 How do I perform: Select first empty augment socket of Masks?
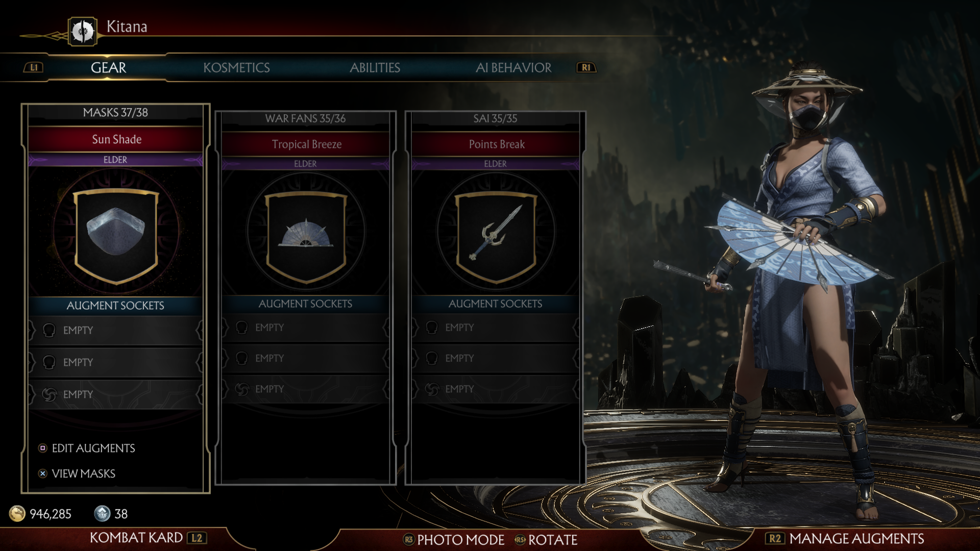pyautogui.click(x=115, y=331)
